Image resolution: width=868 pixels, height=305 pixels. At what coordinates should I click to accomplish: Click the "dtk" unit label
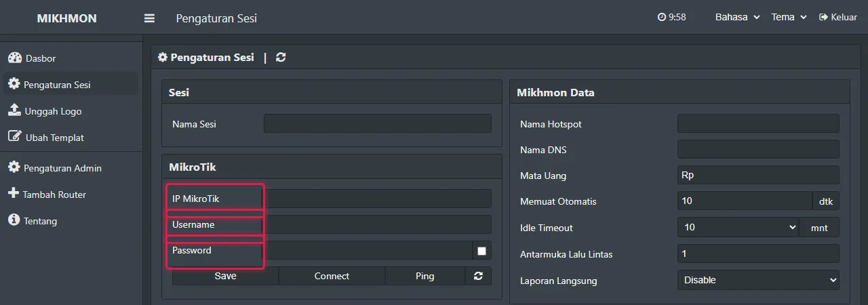pos(826,201)
